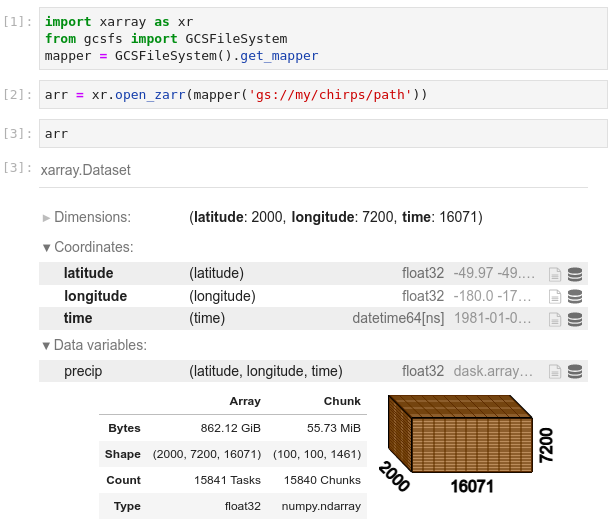Click the -49.97 -49.… latitude preview
Screen dimensions: 613x531
(x=494, y=273)
